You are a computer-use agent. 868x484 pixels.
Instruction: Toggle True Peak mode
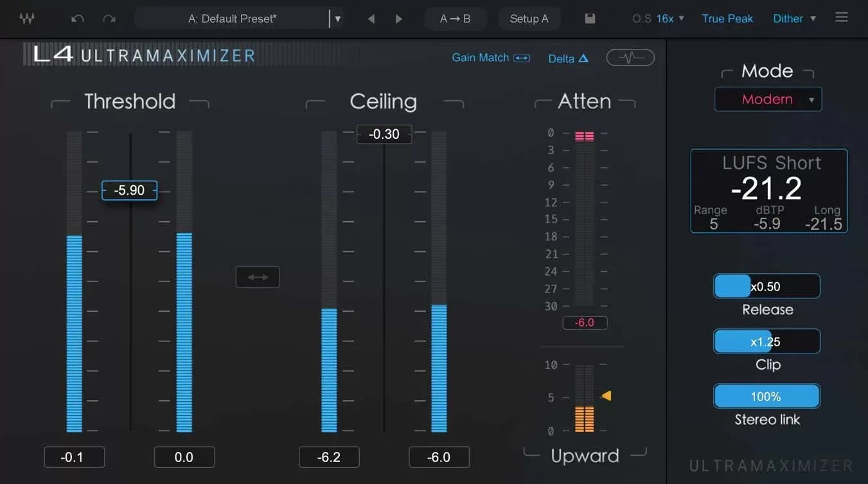tap(727, 19)
